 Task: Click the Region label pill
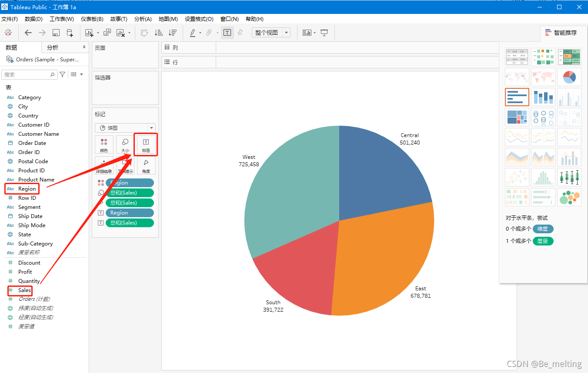coord(130,213)
